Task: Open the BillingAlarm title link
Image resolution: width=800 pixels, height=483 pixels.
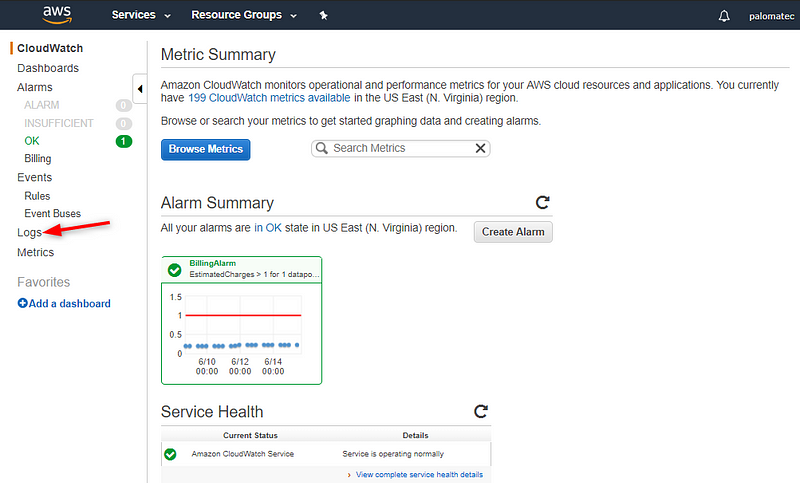Action: point(213,263)
